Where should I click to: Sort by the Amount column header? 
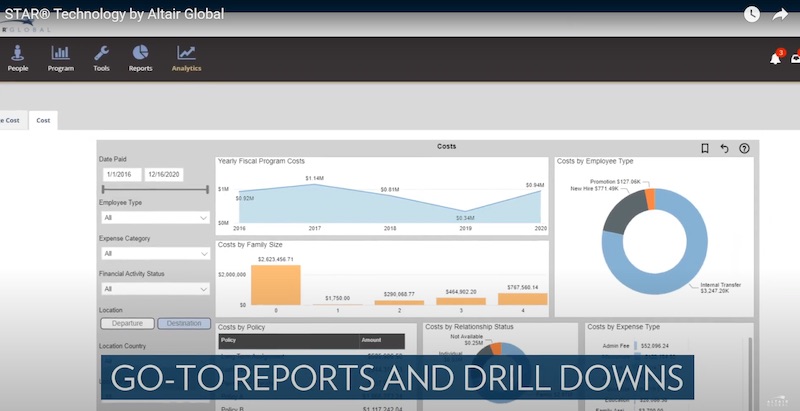point(382,341)
